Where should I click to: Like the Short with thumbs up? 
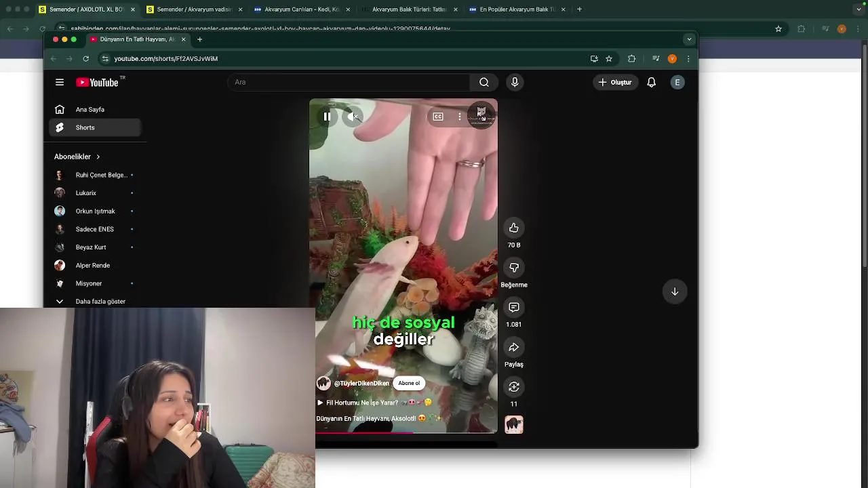[x=514, y=228]
